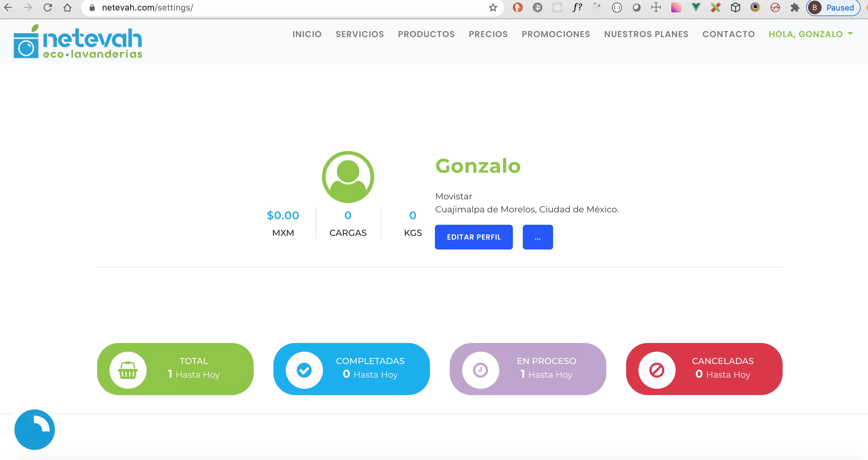The image size is (868, 460).
Task: Bookmark this page with star icon
Action: tap(493, 7)
